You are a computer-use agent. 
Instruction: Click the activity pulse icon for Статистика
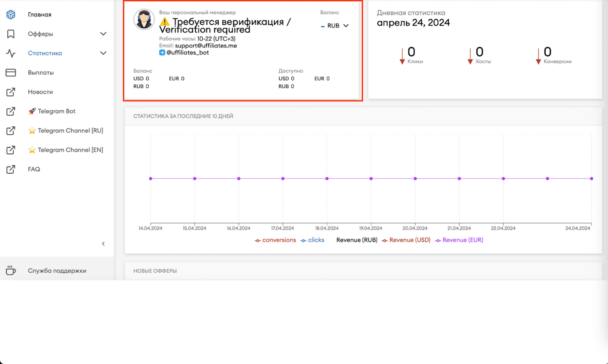(11, 53)
